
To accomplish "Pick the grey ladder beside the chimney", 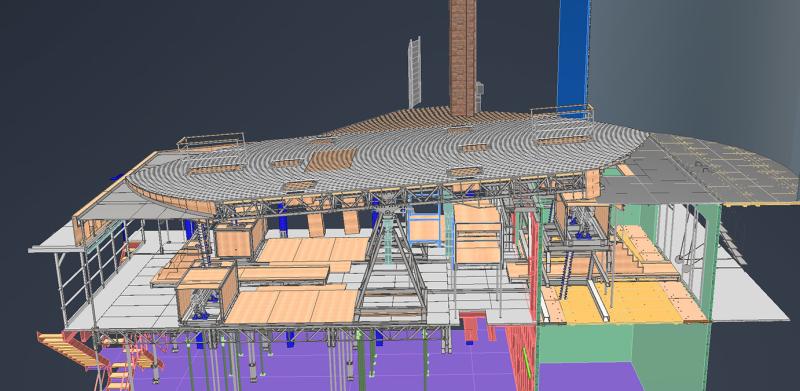I will click(414, 71).
